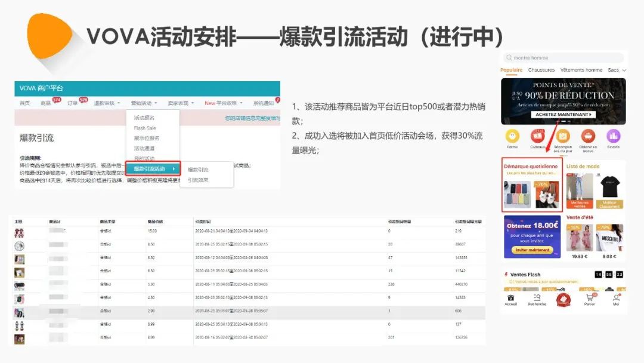The image size is (644, 363).
Task: Open the Meilleures ventes jeans thumbnail
Action: [x=580, y=190]
